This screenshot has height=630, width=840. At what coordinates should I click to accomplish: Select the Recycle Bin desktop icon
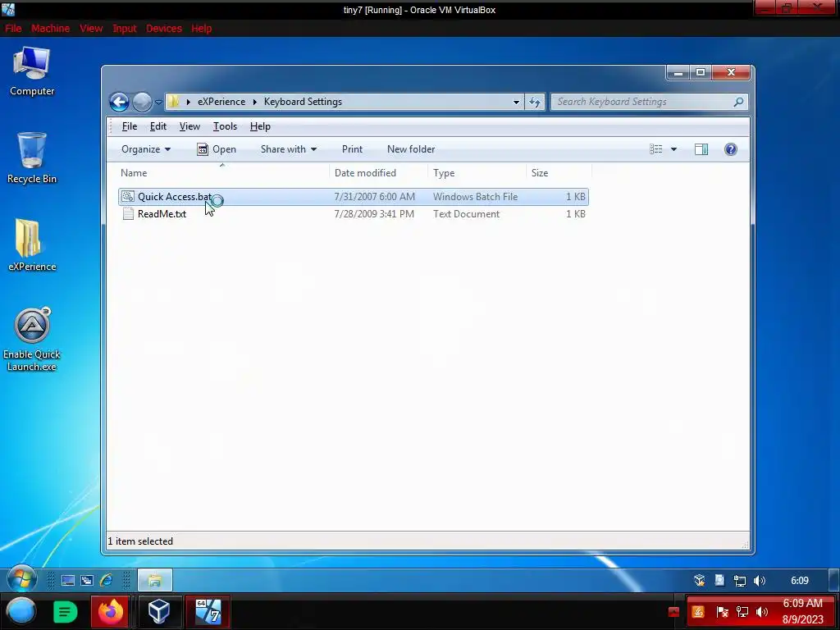point(32,158)
